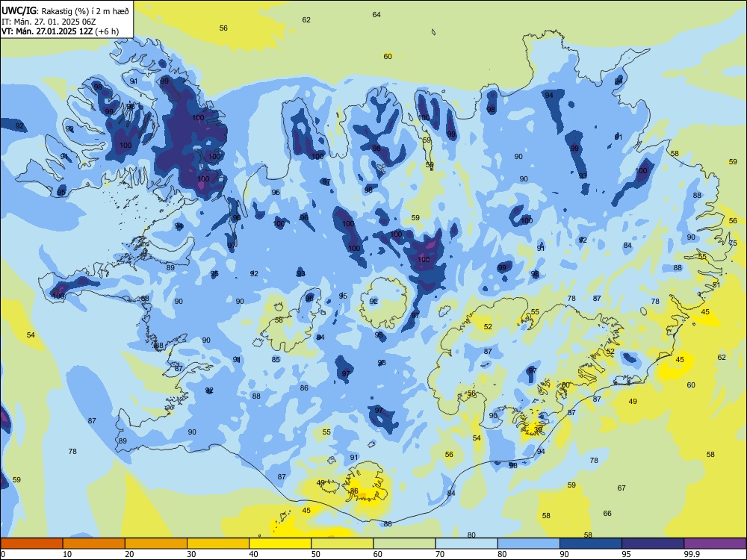Click the map value '75' on the east coast

pyautogui.click(x=734, y=243)
